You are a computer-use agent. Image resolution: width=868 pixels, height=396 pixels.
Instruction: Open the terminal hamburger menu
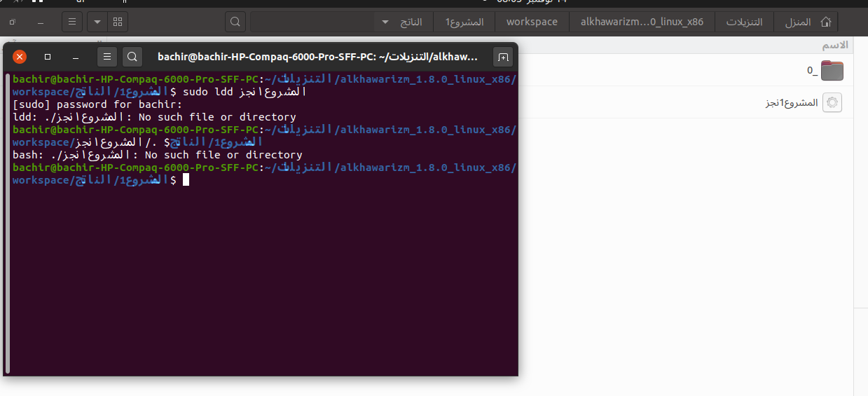[x=107, y=57]
